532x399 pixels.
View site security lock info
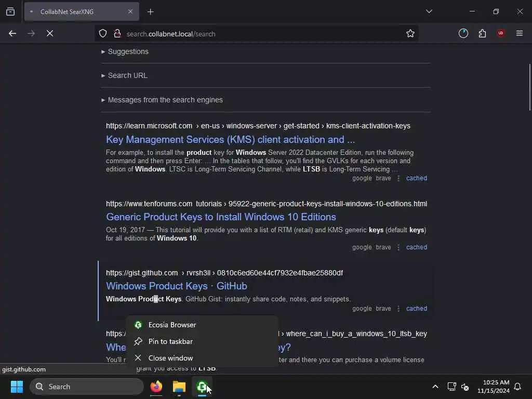(x=117, y=33)
